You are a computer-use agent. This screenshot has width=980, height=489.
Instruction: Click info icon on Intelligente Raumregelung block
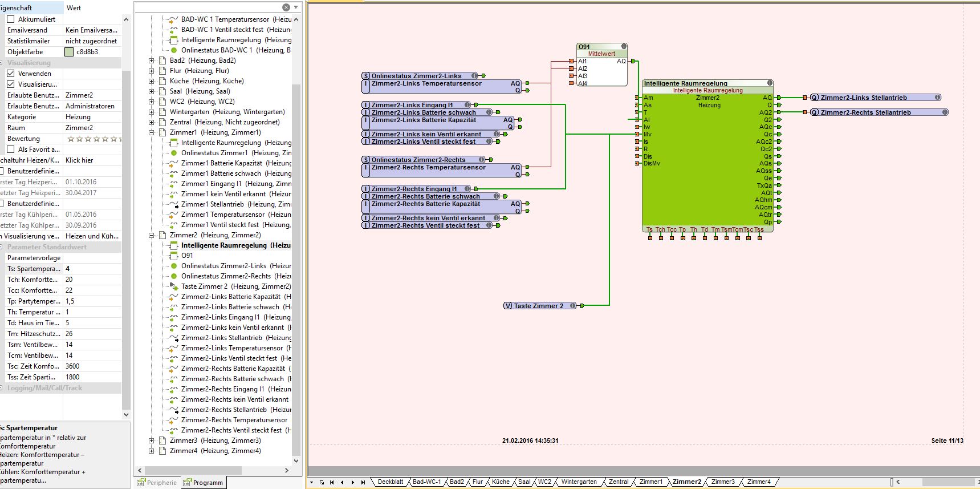click(x=770, y=83)
